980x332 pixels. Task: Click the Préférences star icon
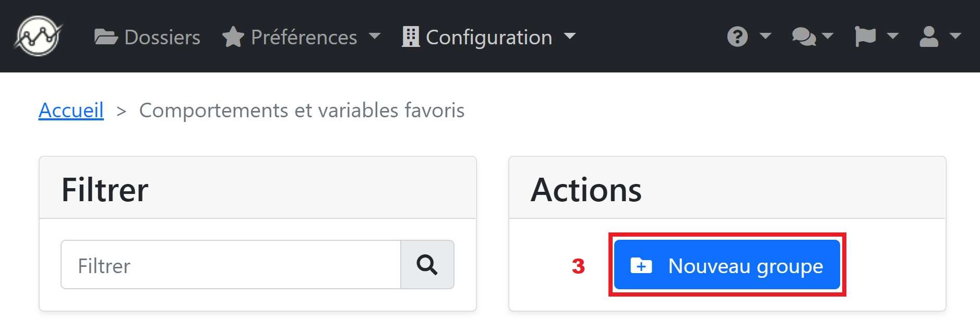pos(233,37)
